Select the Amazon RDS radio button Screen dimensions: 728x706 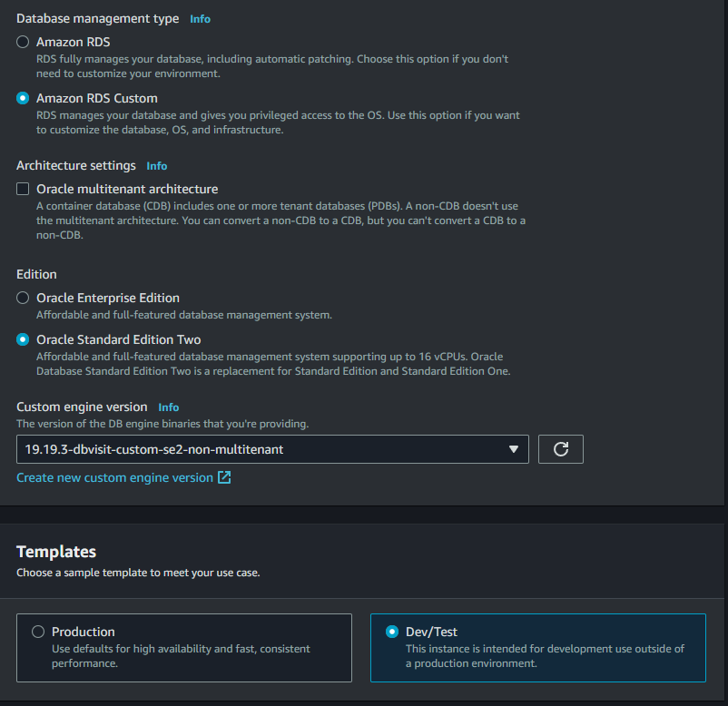(23, 43)
